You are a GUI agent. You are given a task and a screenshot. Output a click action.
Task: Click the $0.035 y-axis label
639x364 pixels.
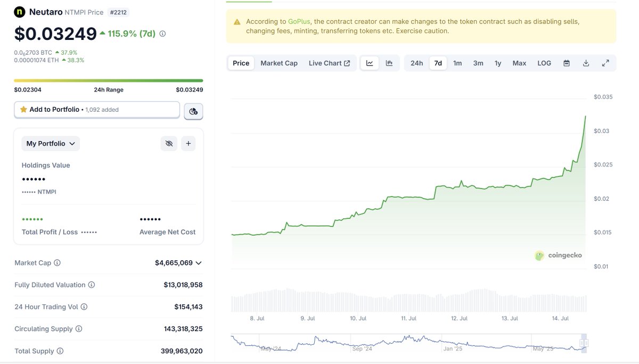pyautogui.click(x=603, y=97)
